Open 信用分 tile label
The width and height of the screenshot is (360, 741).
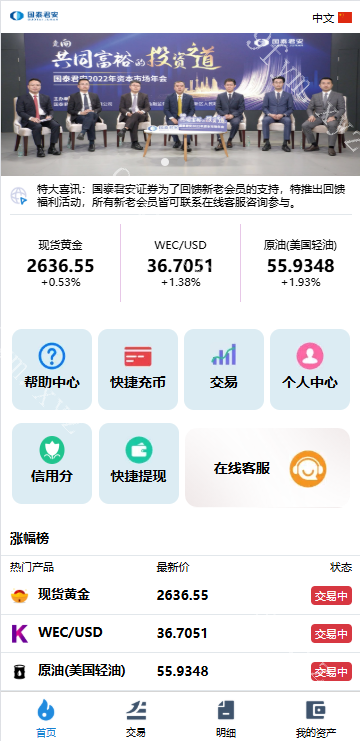[52, 476]
